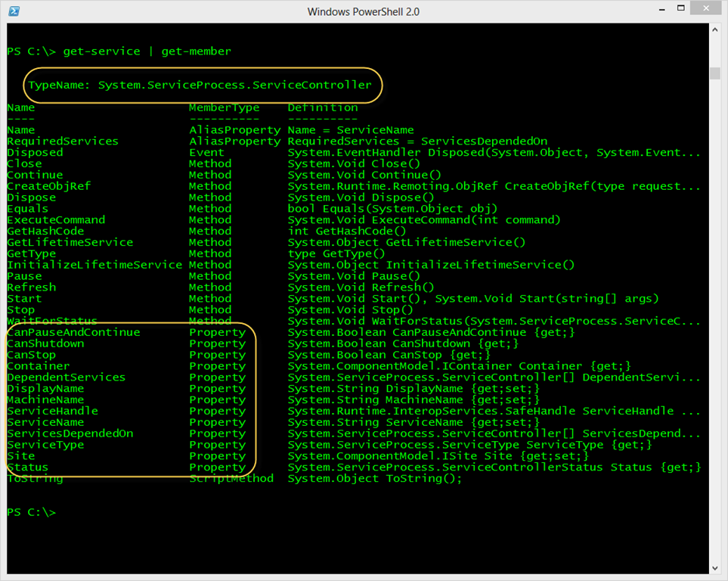
Task: Click the 'CanPauseAndContinue' property name
Action: [73, 332]
